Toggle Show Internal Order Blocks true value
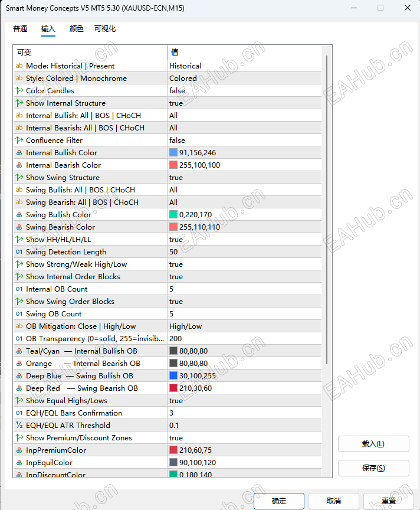The height and width of the screenshot is (510, 420). coord(244,276)
